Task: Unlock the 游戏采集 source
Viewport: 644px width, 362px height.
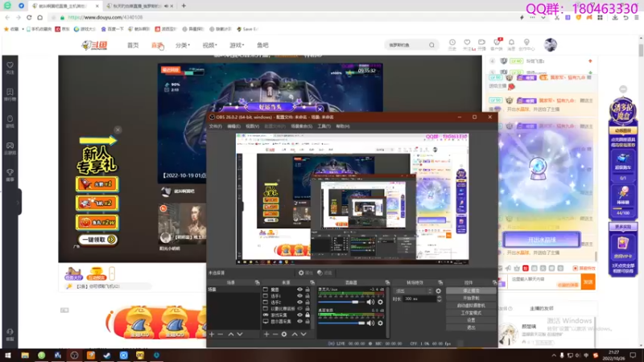Action: [x=308, y=315]
